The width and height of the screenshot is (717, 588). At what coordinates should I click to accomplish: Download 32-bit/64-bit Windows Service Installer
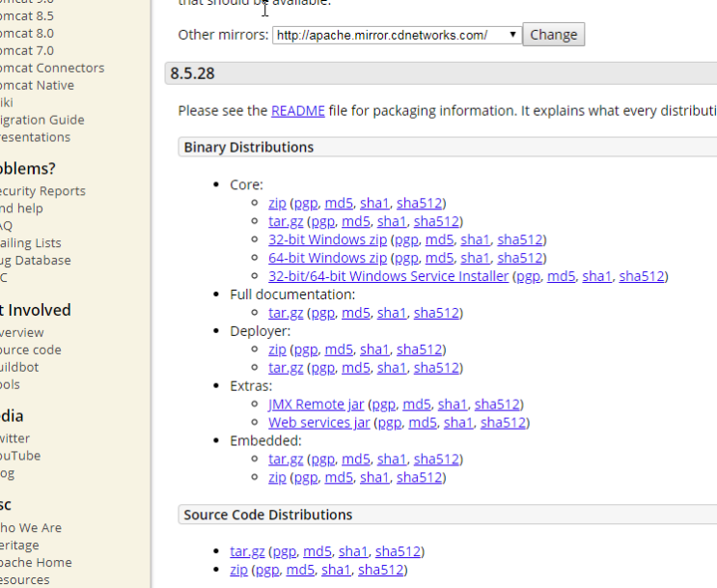[x=388, y=276]
